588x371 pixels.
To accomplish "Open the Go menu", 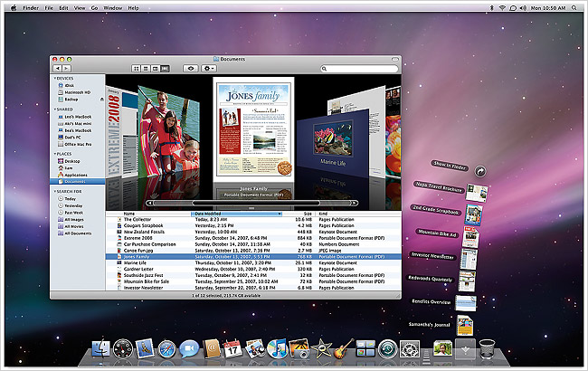I will point(94,7).
